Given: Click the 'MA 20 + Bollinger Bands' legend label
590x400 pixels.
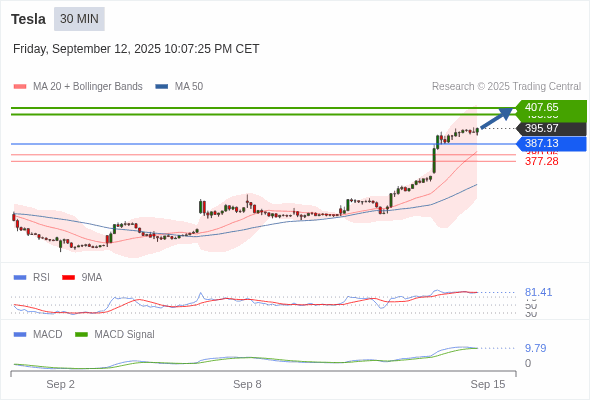Looking at the screenshot, I should [88, 87].
